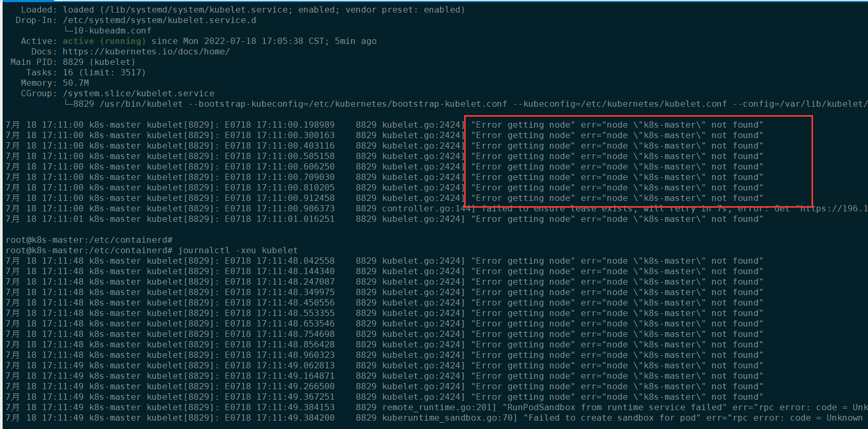
Task: Select log timestamp 17:11:48.144340
Action: click(x=295, y=271)
